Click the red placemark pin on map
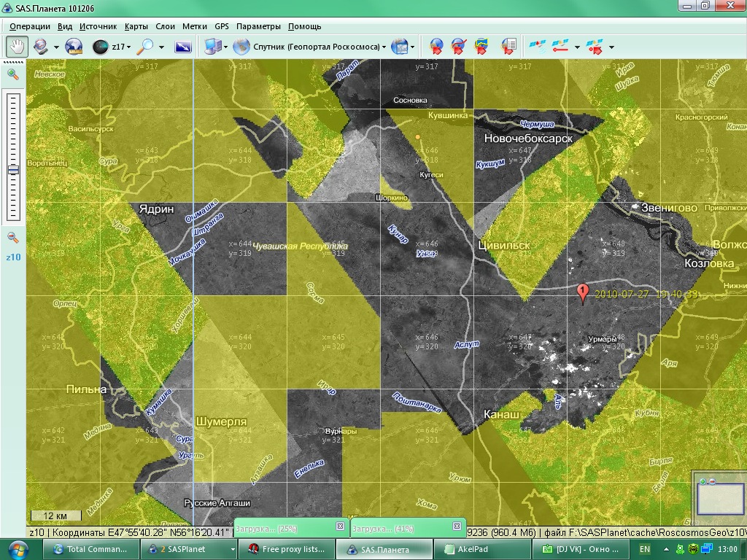 coord(582,292)
